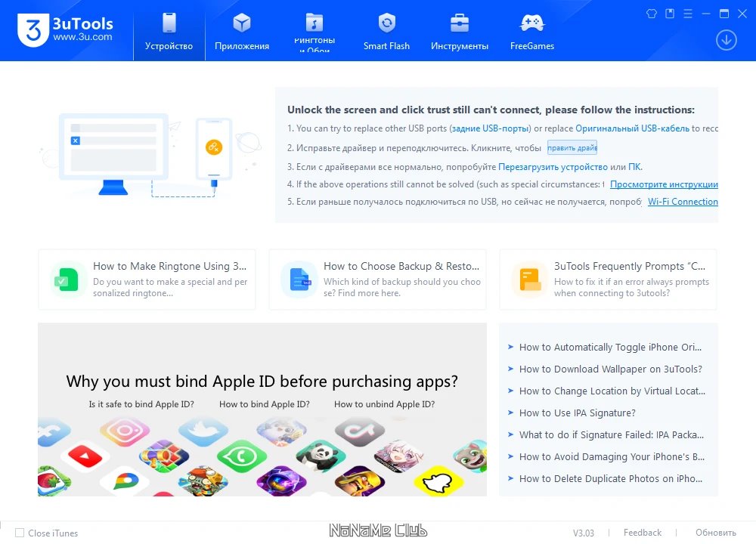The height and width of the screenshot is (544, 756).
Task: Click the bookmark icon in the title bar
Action: click(670, 14)
